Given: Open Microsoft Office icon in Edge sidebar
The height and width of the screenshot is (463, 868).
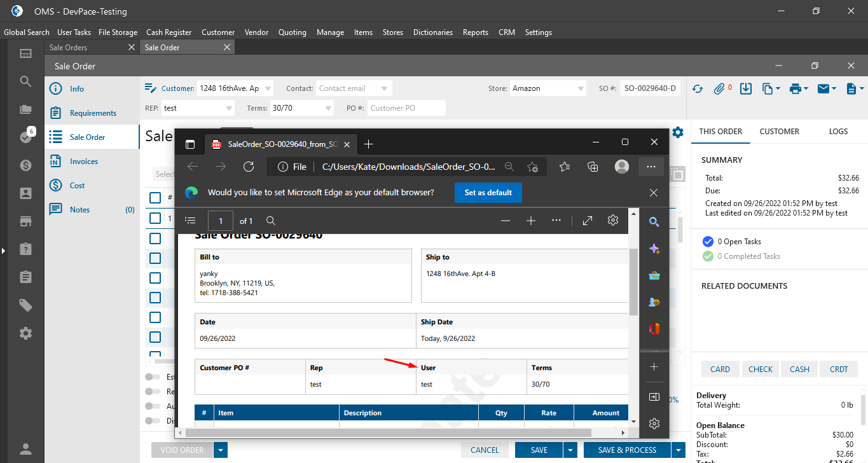Looking at the screenshot, I should point(654,329).
